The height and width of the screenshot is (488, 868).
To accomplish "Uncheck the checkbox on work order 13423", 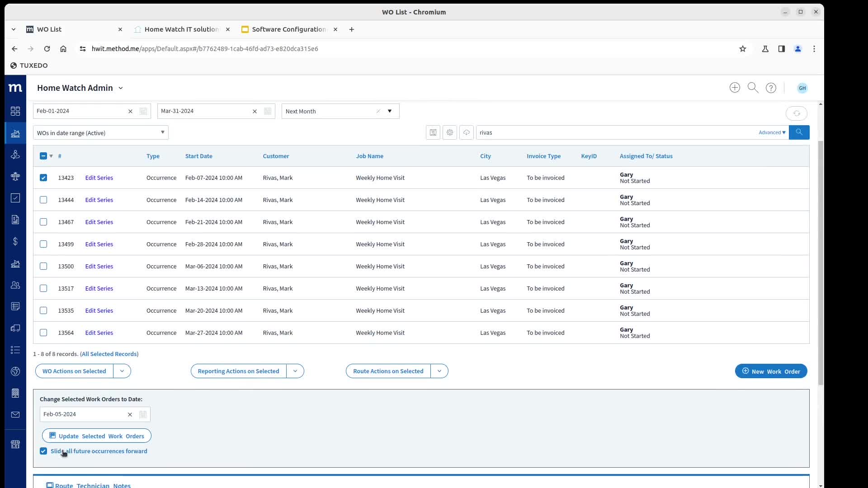I will [x=43, y=178].
